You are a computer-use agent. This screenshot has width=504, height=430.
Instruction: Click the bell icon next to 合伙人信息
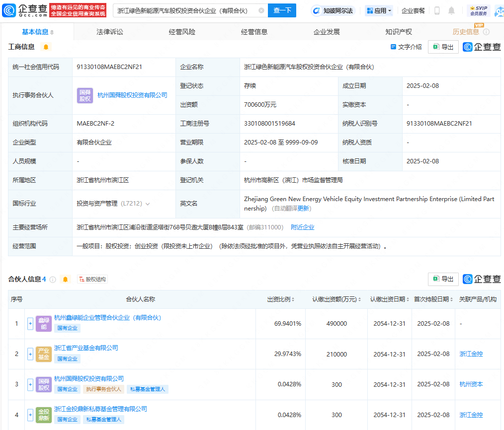pyautogui.click(x=65, y=280)
